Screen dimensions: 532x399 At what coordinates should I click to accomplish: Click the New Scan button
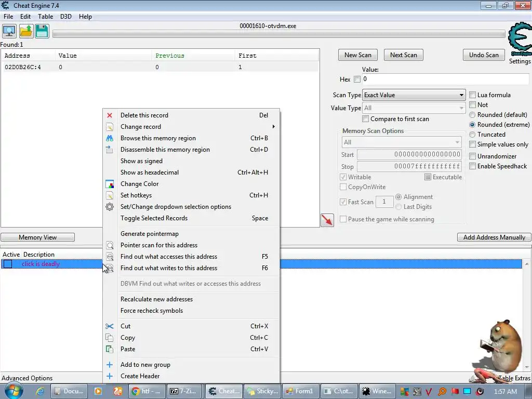pyautogui.click(x=357, y=55)
